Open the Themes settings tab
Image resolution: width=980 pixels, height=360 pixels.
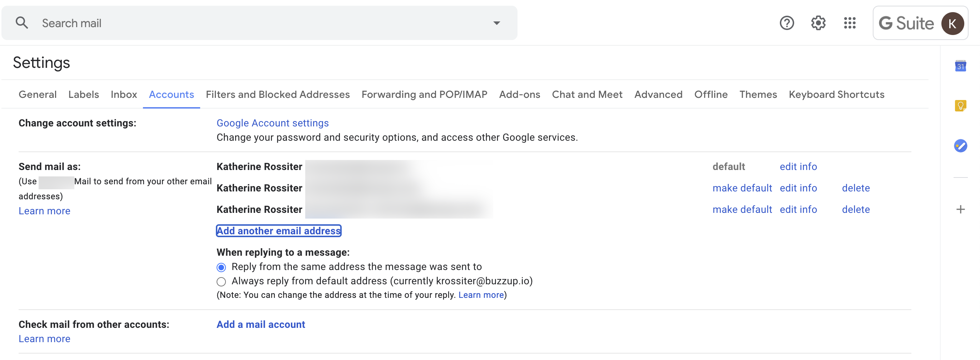point(758,94)
